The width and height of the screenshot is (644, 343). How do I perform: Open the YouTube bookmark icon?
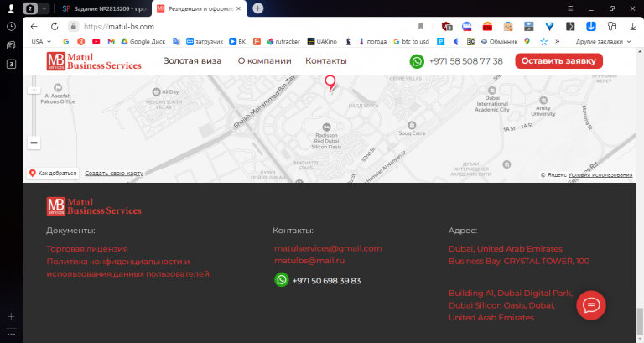click(96, 41)
